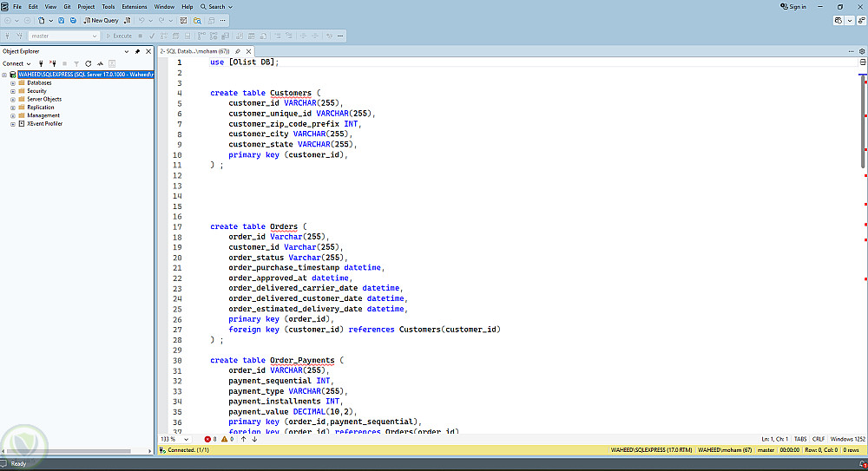Open the Window menu
The image size is (868, 471).
pyautogui.click(x=164, y=7)
